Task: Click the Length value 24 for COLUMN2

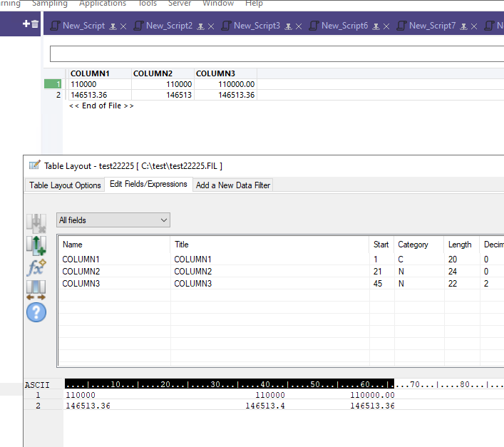Action: click(453, 272)
